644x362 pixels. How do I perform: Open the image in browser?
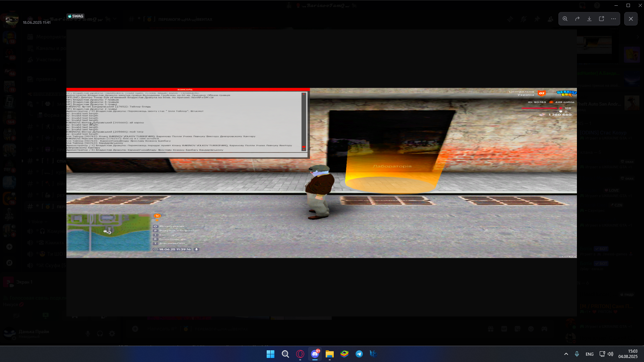tap(601, 19)
